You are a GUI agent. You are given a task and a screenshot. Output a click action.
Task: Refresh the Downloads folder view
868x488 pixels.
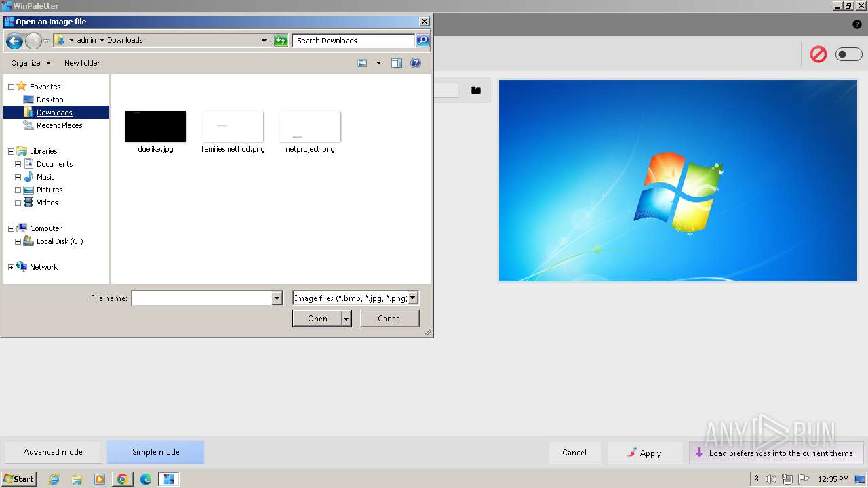(x=281, y=41)
